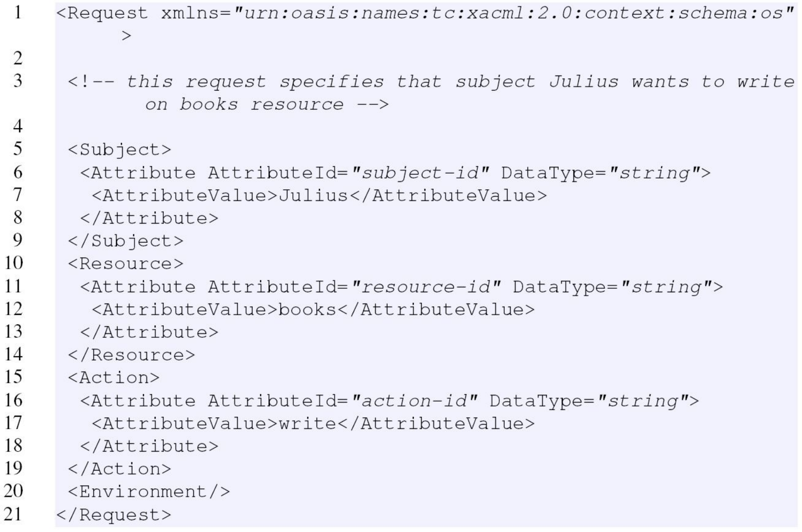Click line number 10 in the gutter

tap(13, 263)
